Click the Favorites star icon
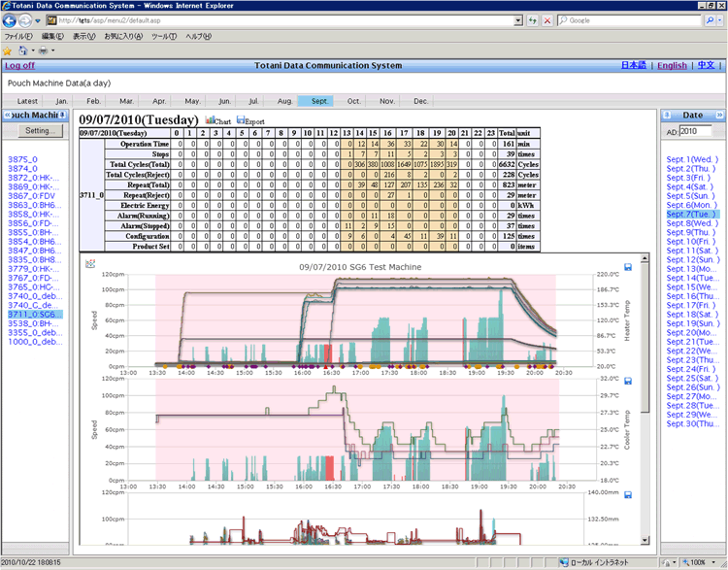 (x=7, y=50)
